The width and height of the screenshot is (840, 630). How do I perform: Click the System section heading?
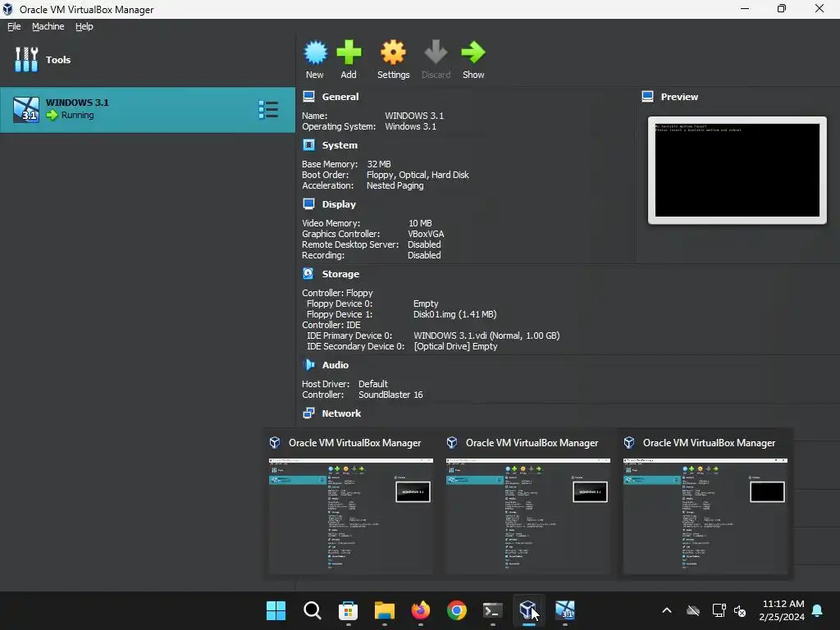point(340,145)
